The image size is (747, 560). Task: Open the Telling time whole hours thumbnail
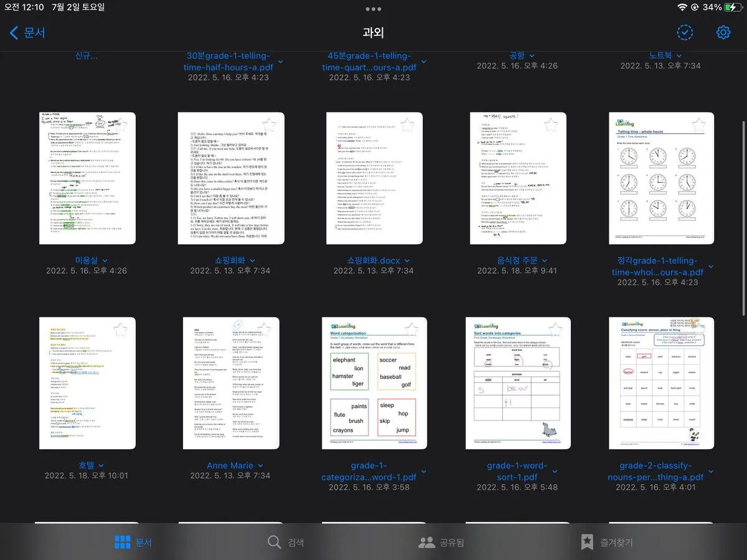point(661,178)
